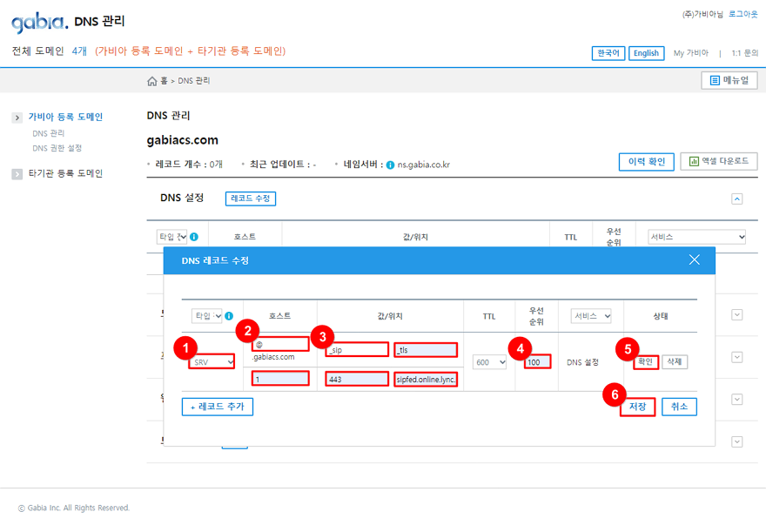This screenshot has height=532, width=766.
Task: Click the DNS 관리 breadcrumb text
Action: [194, 81]
